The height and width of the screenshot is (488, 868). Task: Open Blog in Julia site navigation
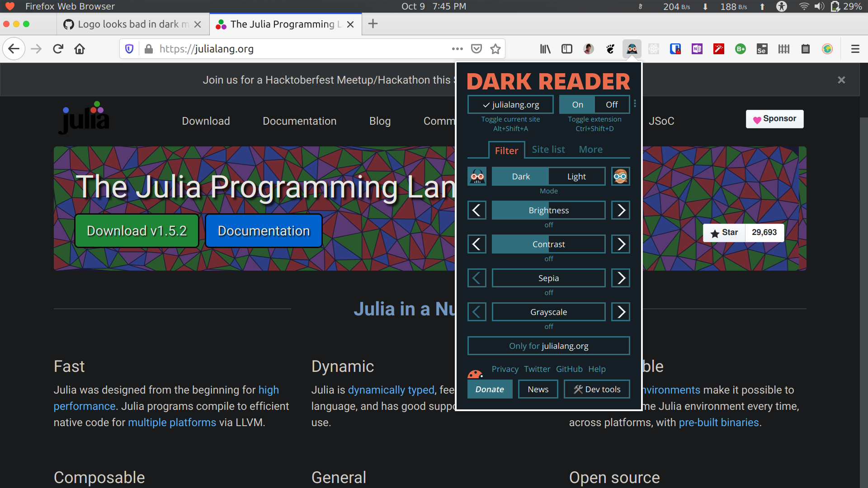point(380,121)
